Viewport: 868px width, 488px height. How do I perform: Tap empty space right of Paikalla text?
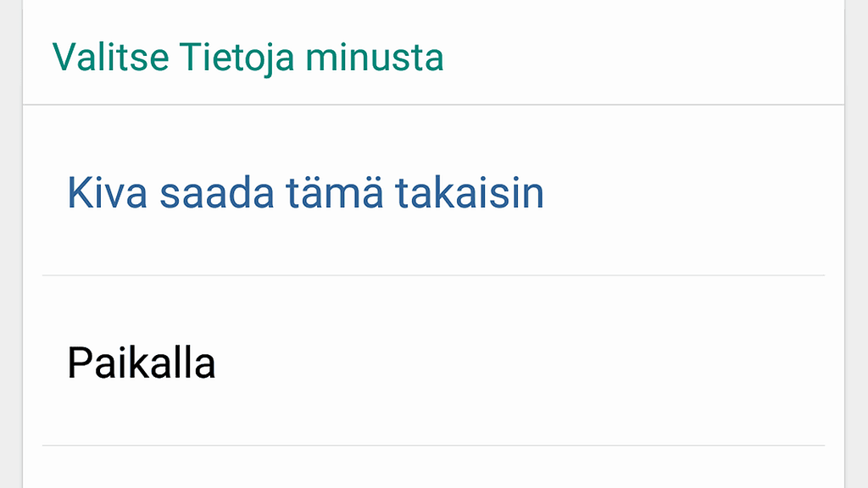509,363
